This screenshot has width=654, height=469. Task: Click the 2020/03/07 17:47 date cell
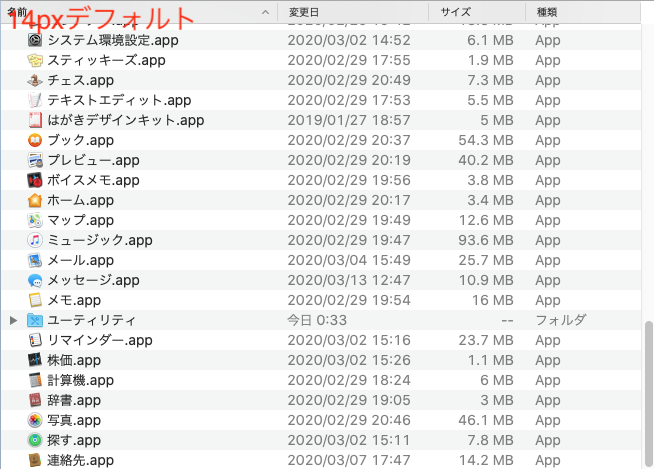[x=349, y=460]
